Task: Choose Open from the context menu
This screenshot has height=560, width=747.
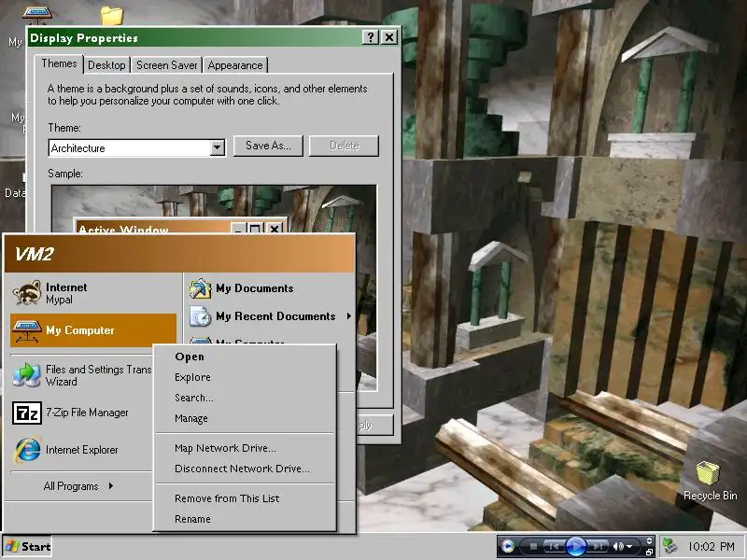Action: (x=245, y=357)
